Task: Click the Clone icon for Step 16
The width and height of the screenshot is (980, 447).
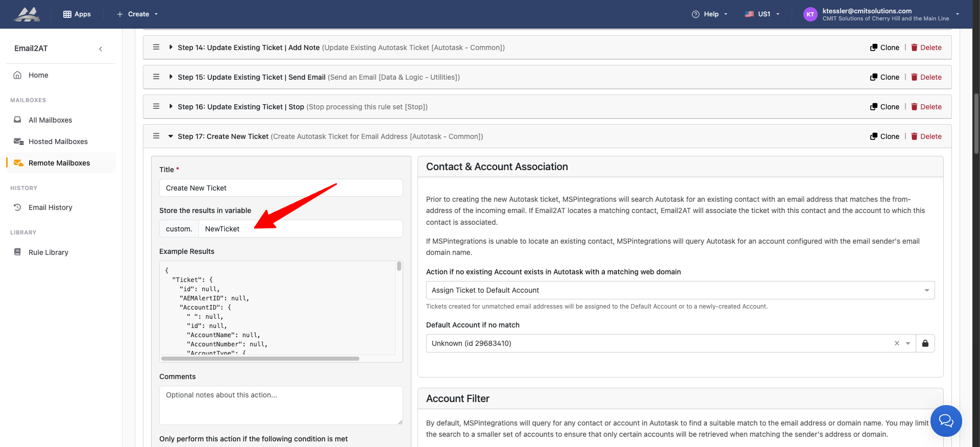Action: (x=874, y=107)
